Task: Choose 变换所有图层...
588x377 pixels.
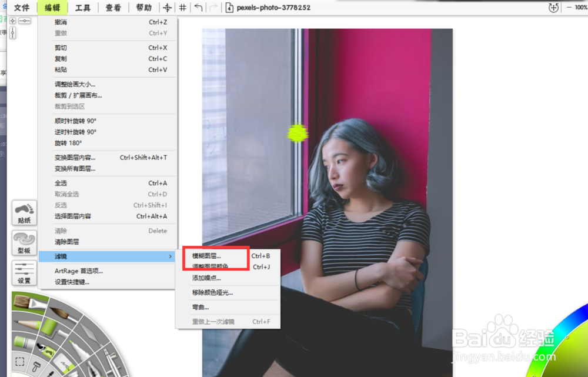Action: [x=107, y=168]
